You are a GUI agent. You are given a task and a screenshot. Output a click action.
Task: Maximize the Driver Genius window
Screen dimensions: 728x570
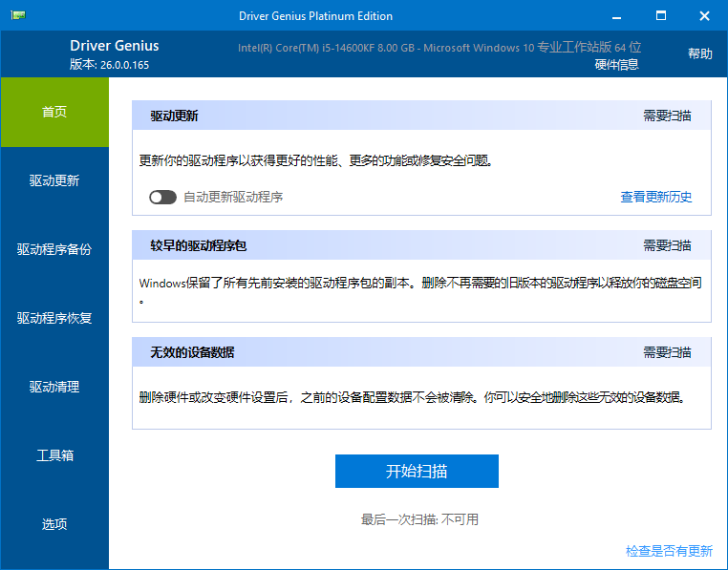click(661, 16)
